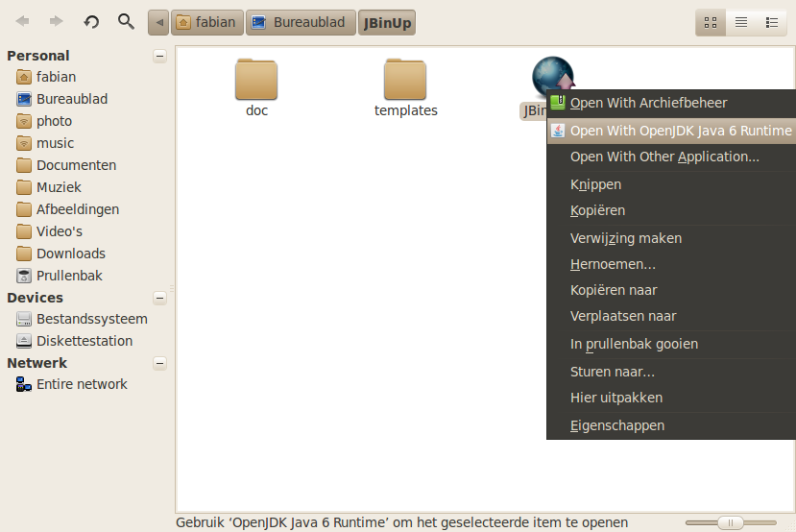Choose Open With Archiefbeheer
Screen dimensions: 796x532
671,103
